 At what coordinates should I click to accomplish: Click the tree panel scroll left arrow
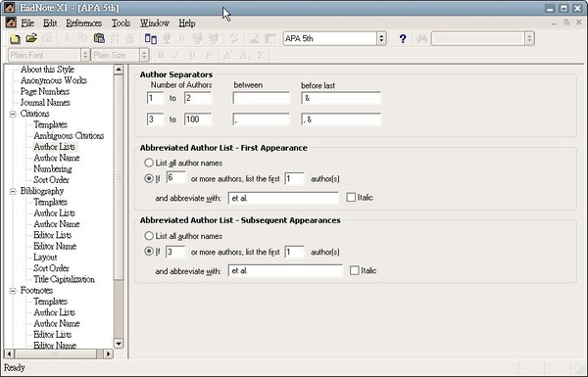pos(9,353)
